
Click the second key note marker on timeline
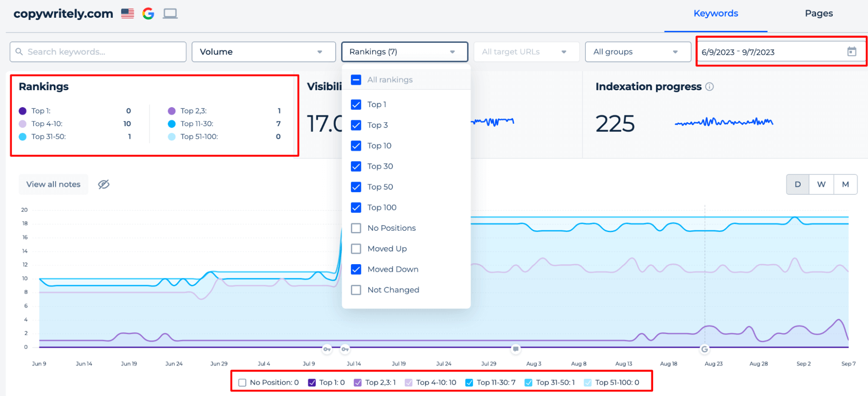[x=345, y=349]
